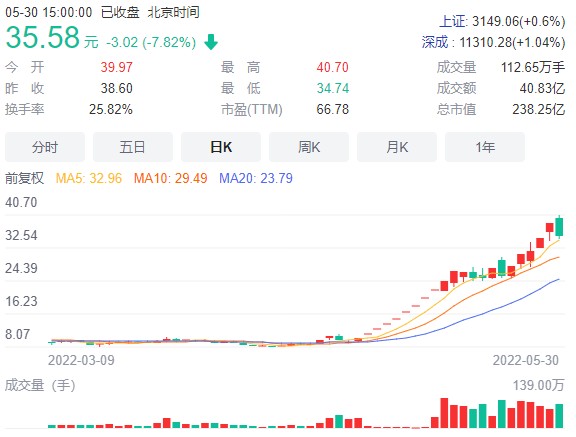The image size is (576, 437).
Task: Select the MA20: 23.79 indicator label
Action: [x=256, y=178]
